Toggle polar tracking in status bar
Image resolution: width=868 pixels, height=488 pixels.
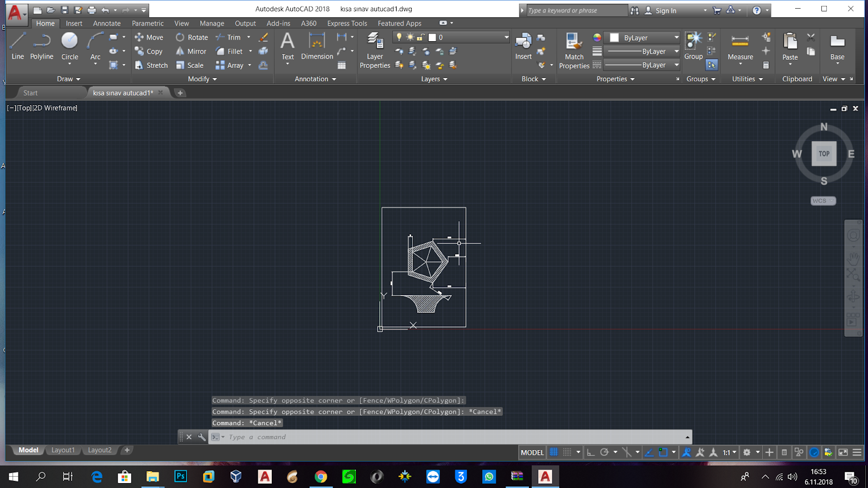(604, 452)
